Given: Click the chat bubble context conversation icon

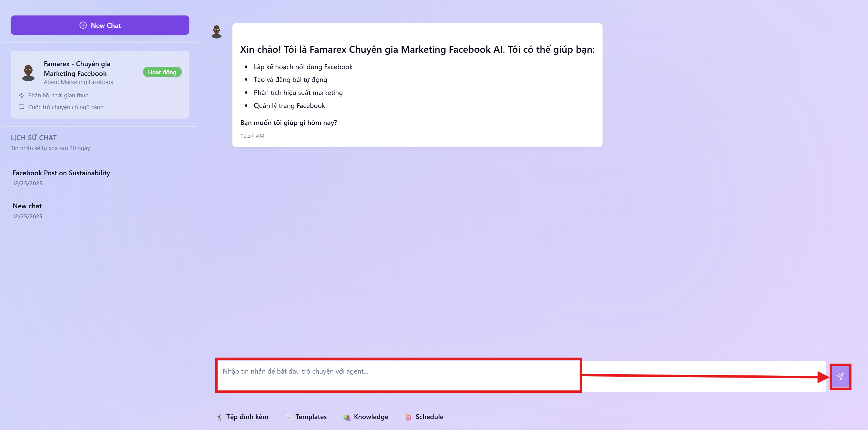Looking at the screenshot, I should 22,107.
